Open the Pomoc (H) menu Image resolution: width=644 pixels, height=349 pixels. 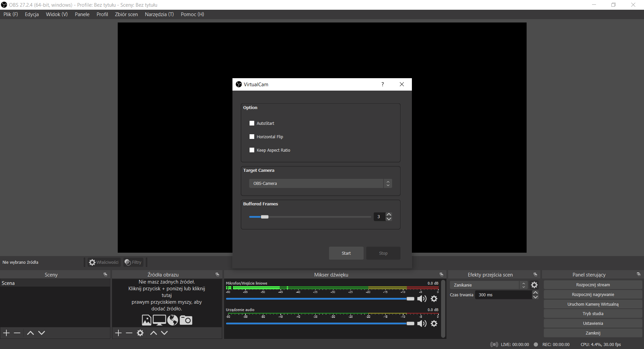pos(192,14)
